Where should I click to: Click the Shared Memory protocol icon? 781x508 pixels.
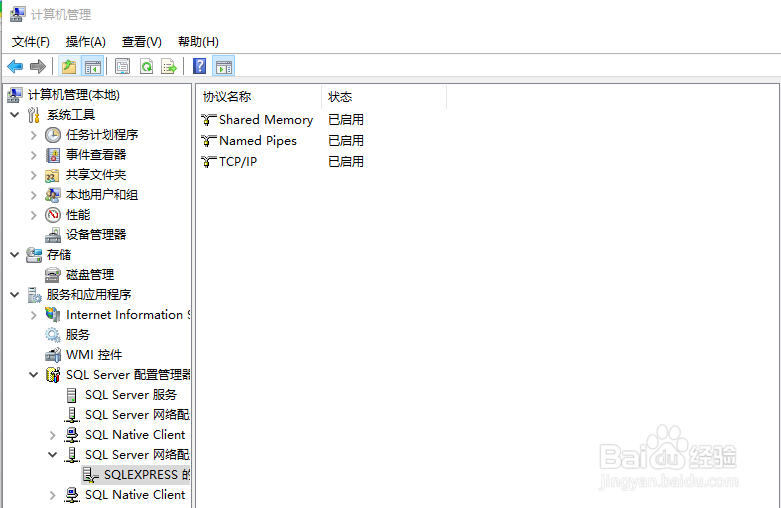209,120
